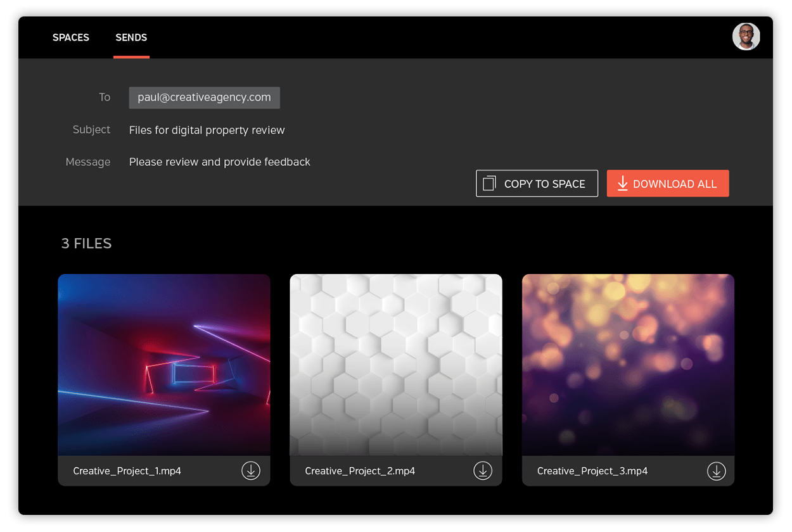Click the subject line 'Files for digital property review'
792x532 pixels.
pos(207,130)
